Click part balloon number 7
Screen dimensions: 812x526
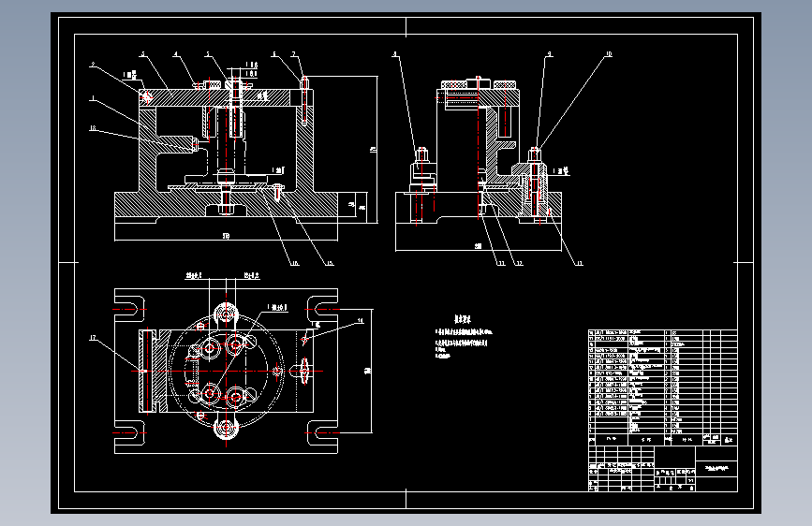[293, 54]
